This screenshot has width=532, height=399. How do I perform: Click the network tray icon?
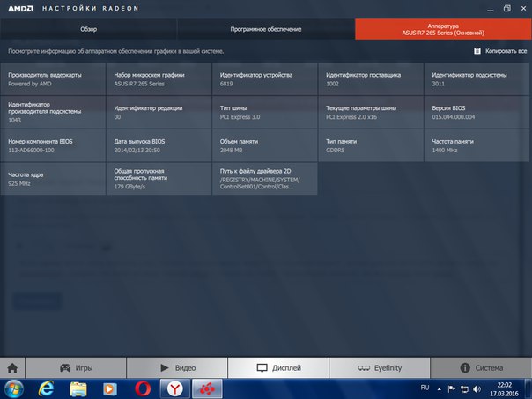coord(464,389)
